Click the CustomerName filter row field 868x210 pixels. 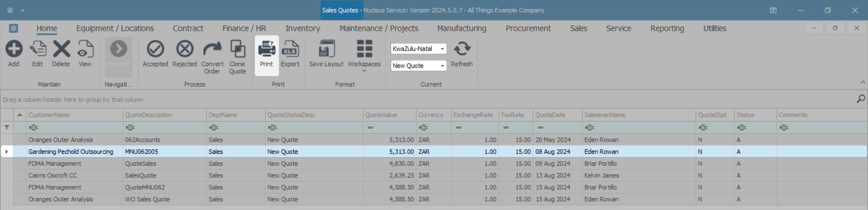(75, 128)
